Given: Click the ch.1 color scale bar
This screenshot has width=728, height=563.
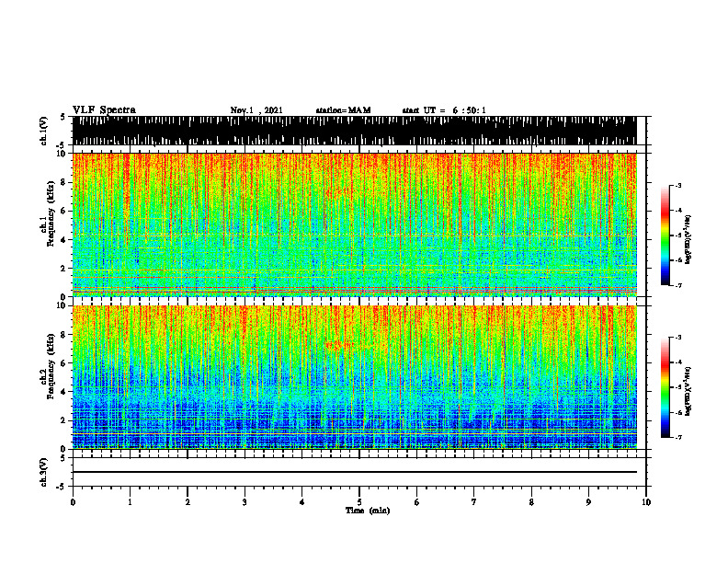Looking at the screenshot, I should pyautogui.click(x=665, y=236).
